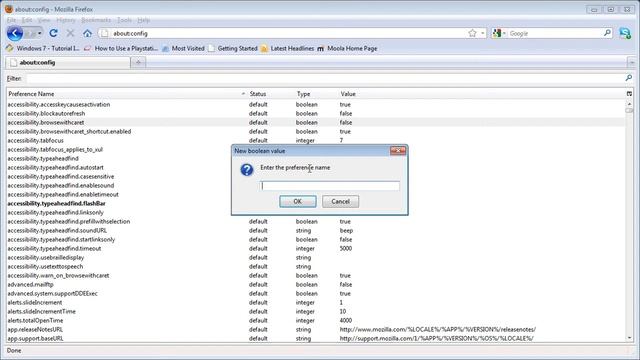Select the about:config tab
This screenshot has width=640, height=360.
click(x=68, y=62)
